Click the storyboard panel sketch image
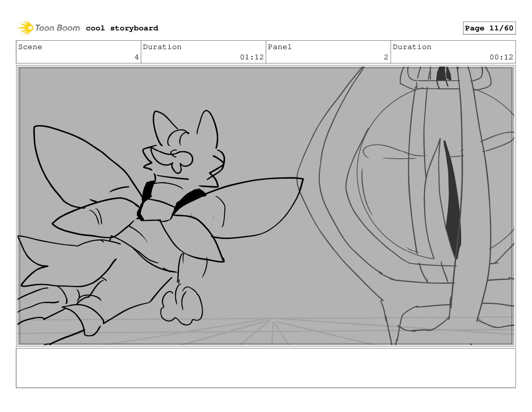 pos(266,206)
